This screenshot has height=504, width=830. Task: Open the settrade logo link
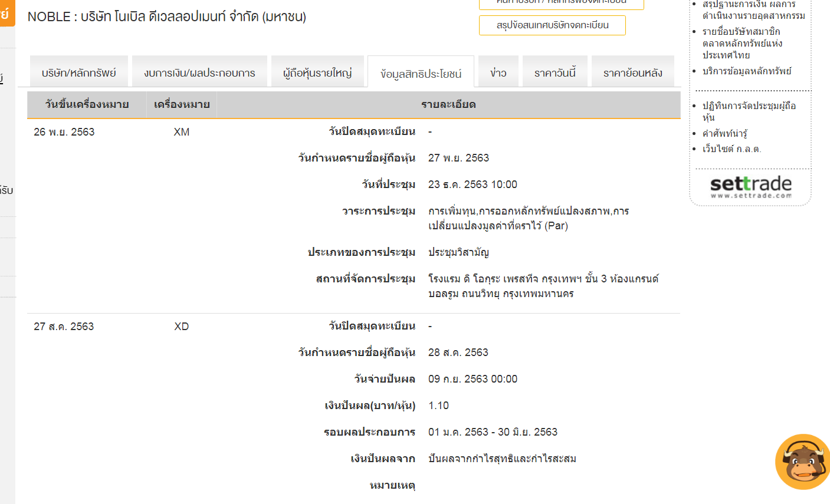click(751, 187)
